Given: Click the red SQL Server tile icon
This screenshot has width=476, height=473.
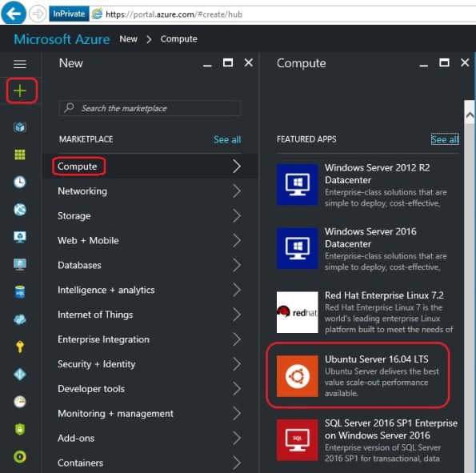Looking at the screenshot, I should coord(297,440).
